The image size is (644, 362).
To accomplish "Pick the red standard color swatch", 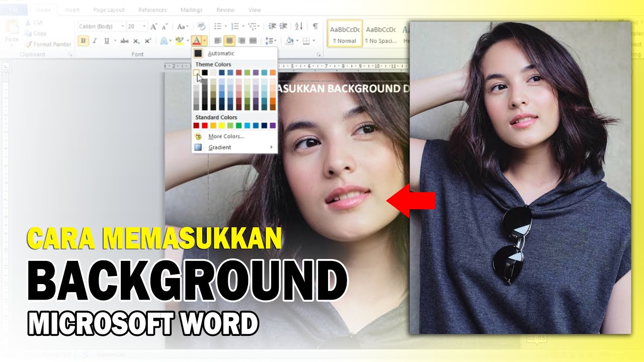I will pos(205,125).
